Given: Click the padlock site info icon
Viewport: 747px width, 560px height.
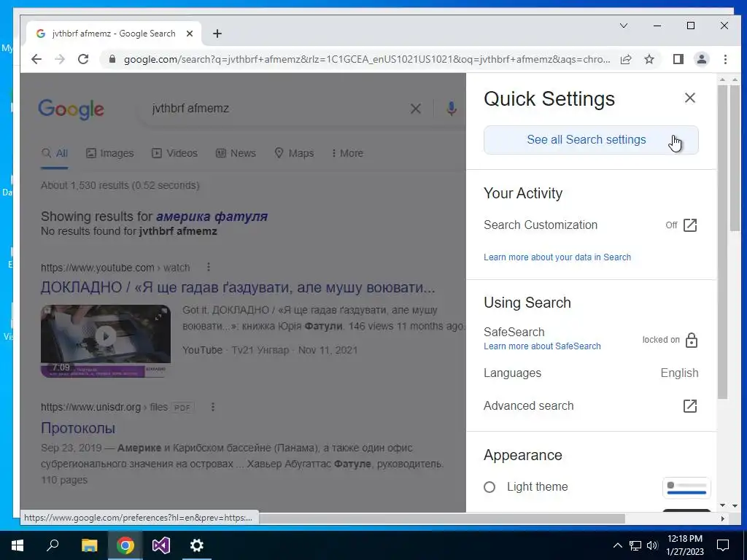Looking at the screenshot, I should (x=112, y=59).
